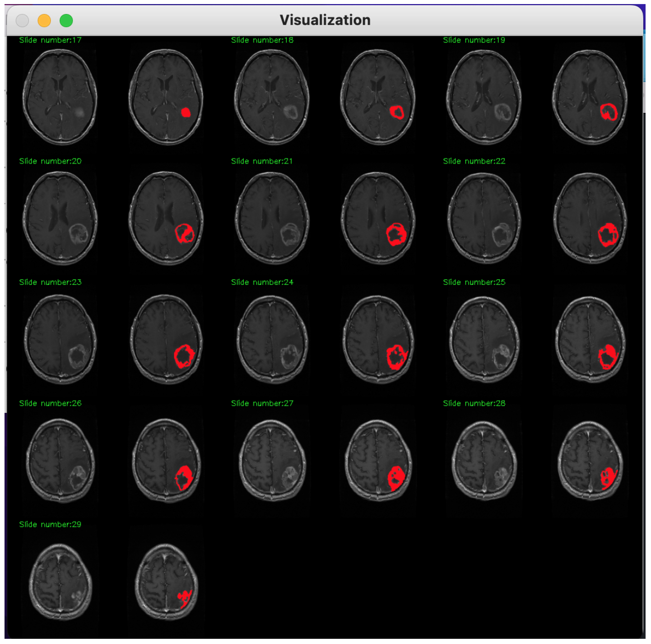Click the original MRI under Slide number:20
The height and width of the screenshot is (644, 651).
click(x=60, y=218)
